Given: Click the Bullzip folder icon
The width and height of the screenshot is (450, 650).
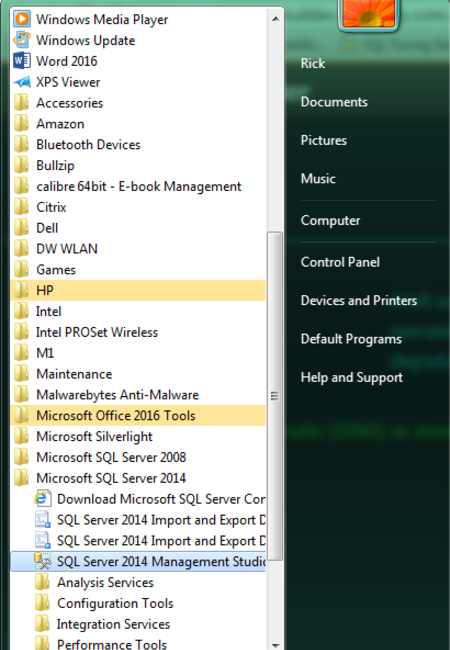Looking at the screenshot, I should tap(21, 165).
